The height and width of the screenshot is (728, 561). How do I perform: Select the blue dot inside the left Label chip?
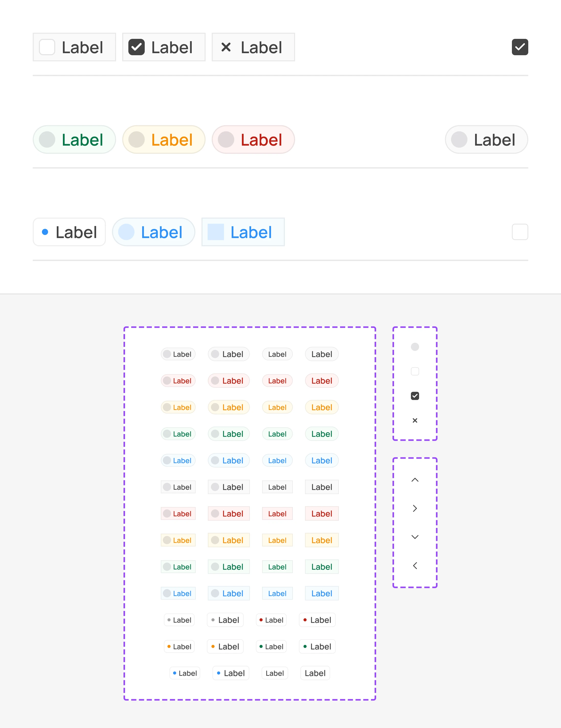(45, 232)
